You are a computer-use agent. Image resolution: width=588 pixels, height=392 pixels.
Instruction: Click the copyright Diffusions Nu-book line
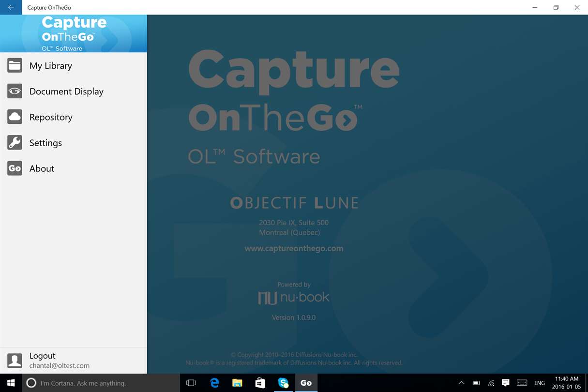(x=294, y=355)
